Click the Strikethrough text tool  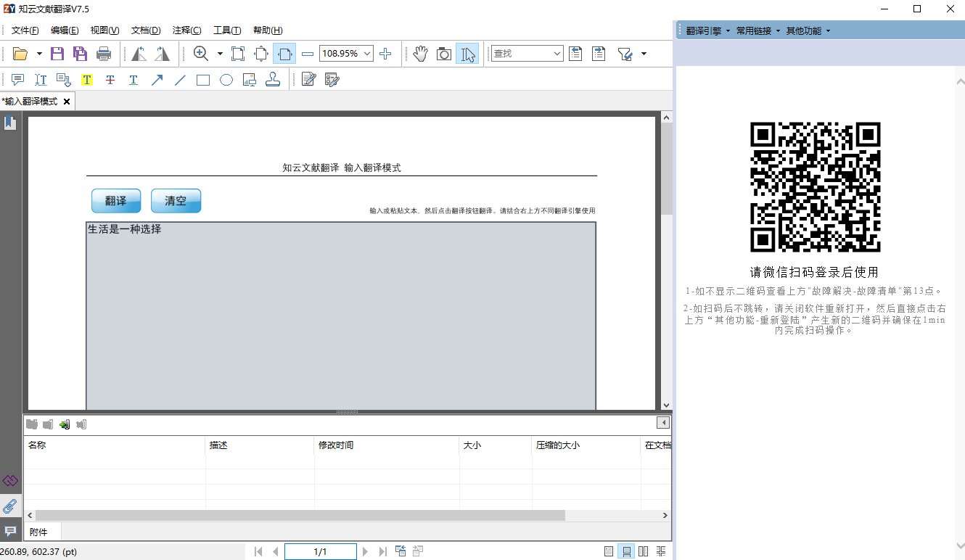coord(110,80)
